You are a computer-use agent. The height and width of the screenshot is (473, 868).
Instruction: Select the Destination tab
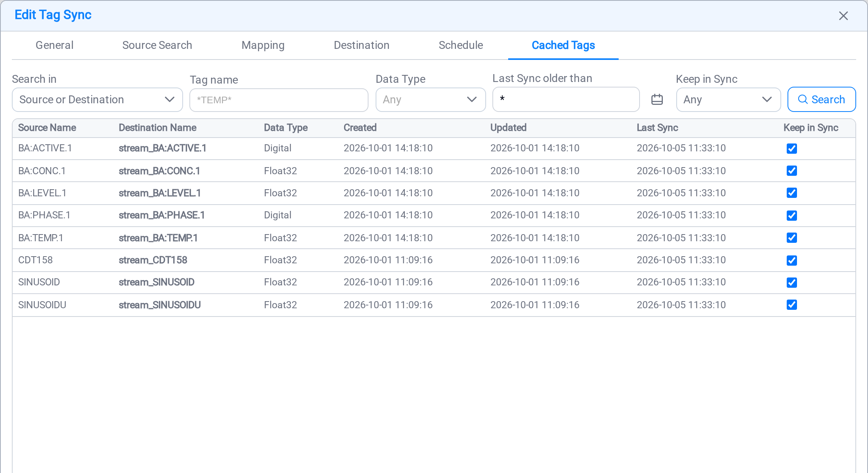tap(361, 45)
